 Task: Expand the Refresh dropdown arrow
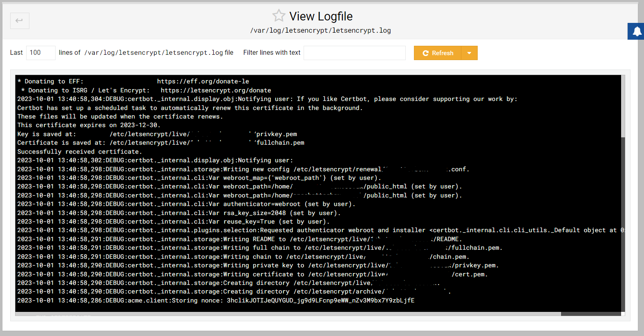tap(469, 53)
